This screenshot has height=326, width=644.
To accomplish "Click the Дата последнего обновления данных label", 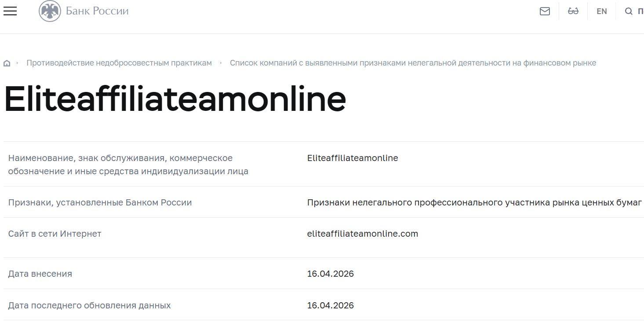I will point(90,305).
